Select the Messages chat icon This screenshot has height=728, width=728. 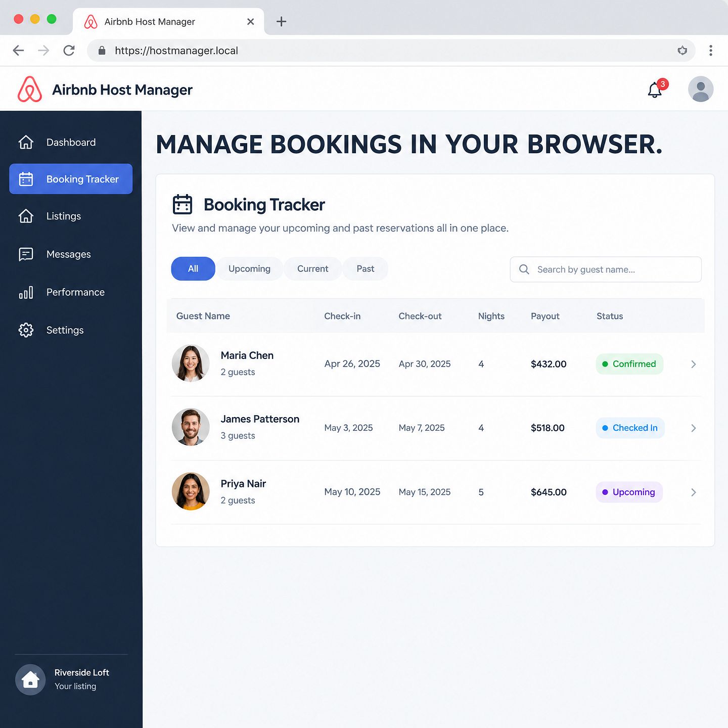26,254
